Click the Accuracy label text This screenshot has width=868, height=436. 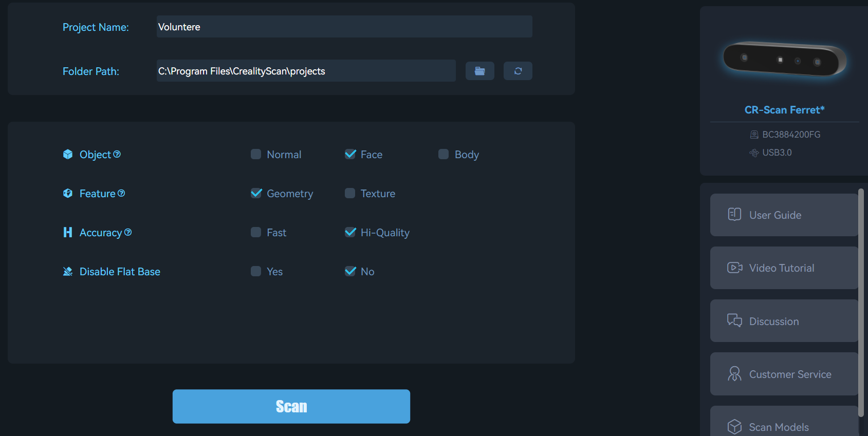[x=101, y=233]
